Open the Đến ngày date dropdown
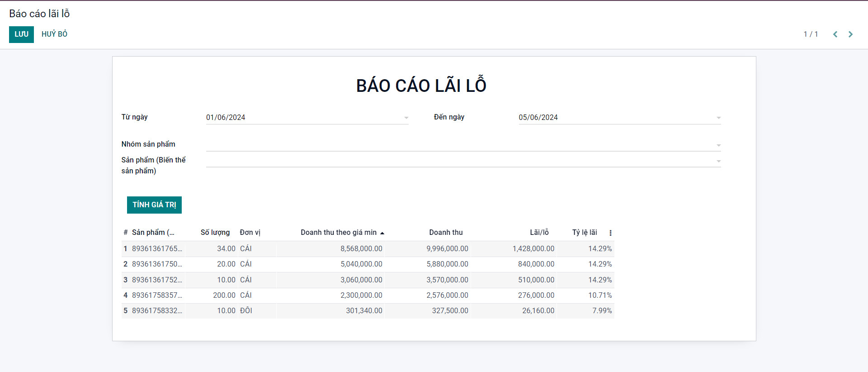868x372 pixels. (x=718, y=118)
